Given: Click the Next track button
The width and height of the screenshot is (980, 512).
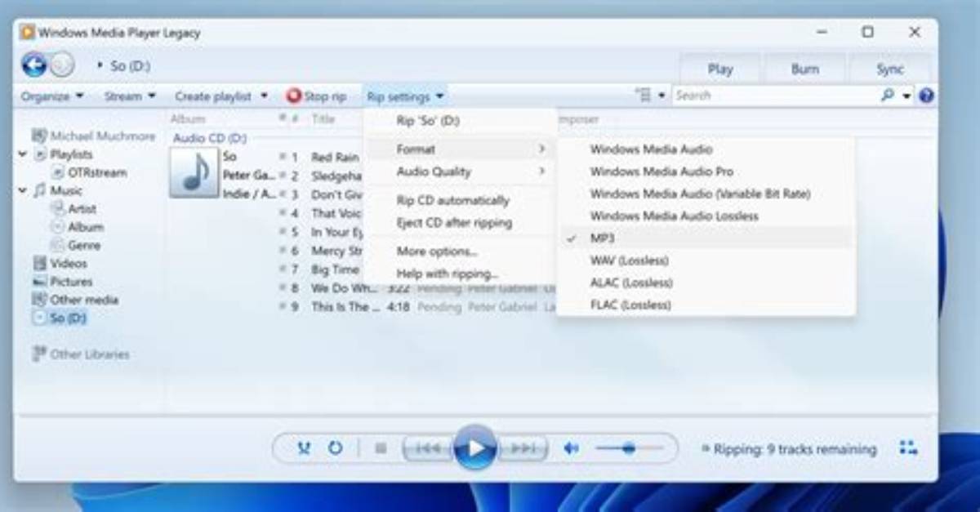Looking at the screenshot, I should click(523, 448).
